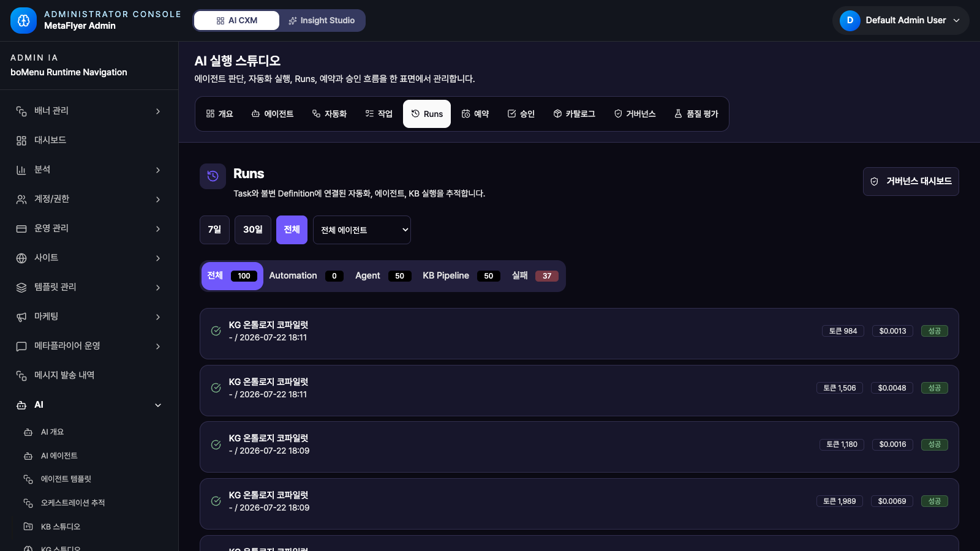Click success check icon on first run row
The width and height of the screenshot is (980, 551).
216,331
